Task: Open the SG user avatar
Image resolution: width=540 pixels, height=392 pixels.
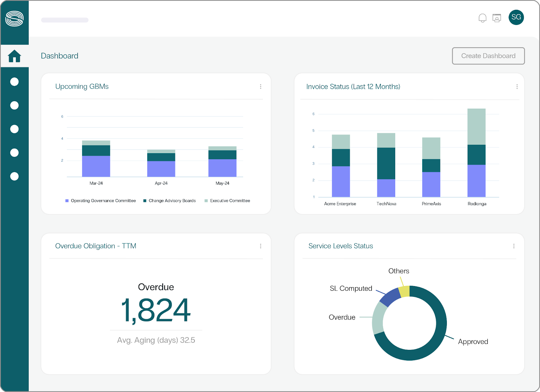Action: 516,17
